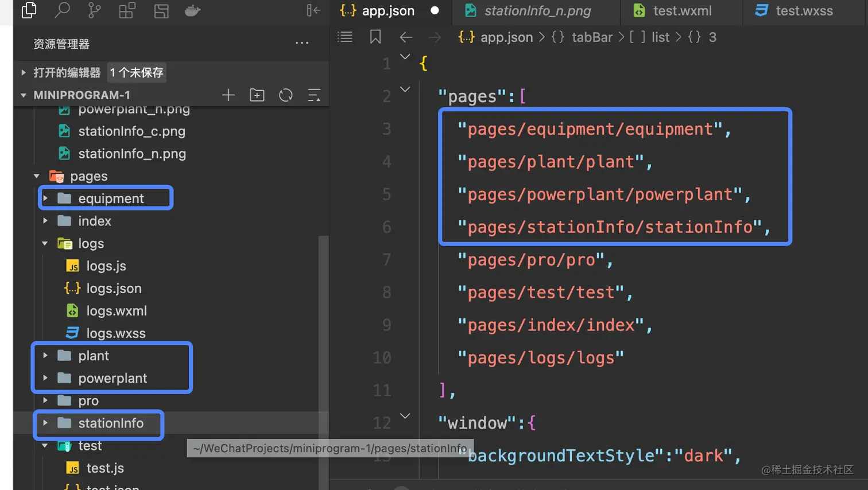Open the Source Control branch icon
This screenshot has width=868, height=490.
click(x=95, y=10)
